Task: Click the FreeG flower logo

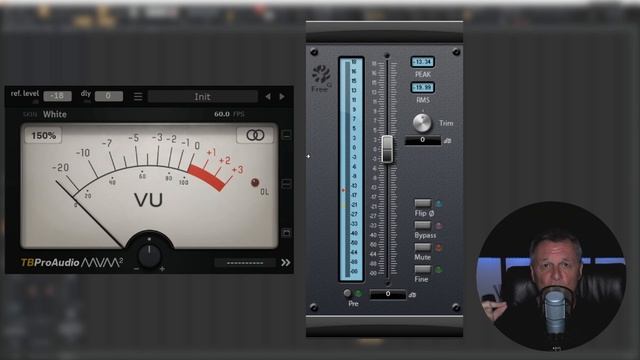Action: [x=322, y=74]
